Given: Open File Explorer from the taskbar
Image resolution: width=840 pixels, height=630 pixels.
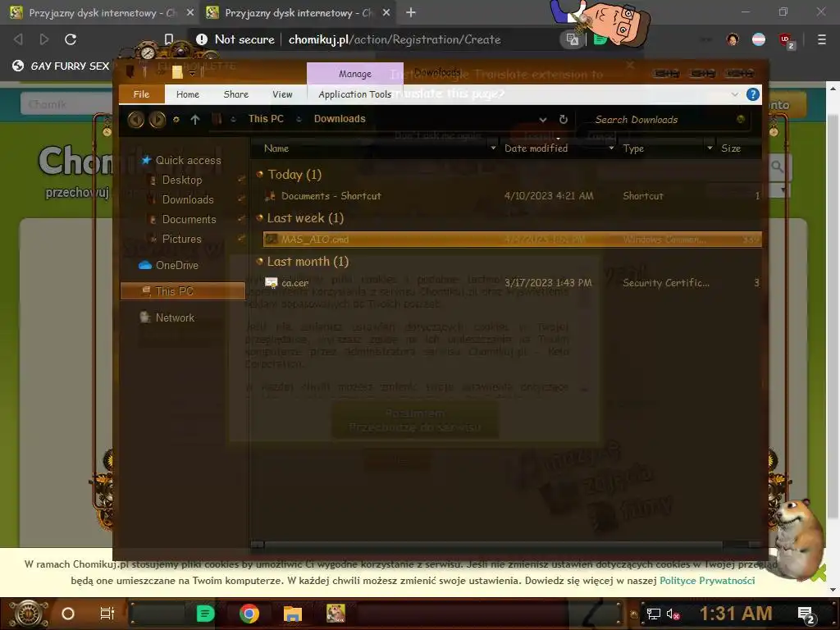Looking at the screenshot, I should (293, 614).
